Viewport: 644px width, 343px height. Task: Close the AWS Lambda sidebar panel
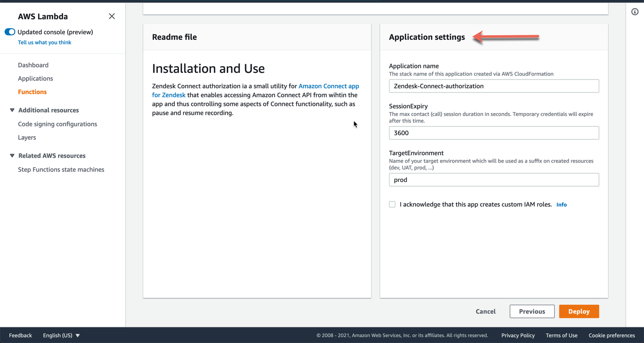[112, 17]
